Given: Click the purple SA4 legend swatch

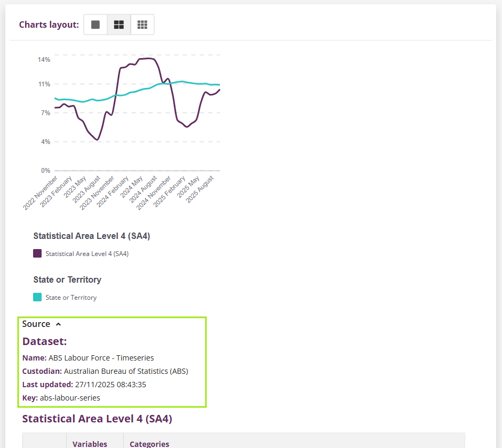Looking at the screenshot, I should point(37,254).
